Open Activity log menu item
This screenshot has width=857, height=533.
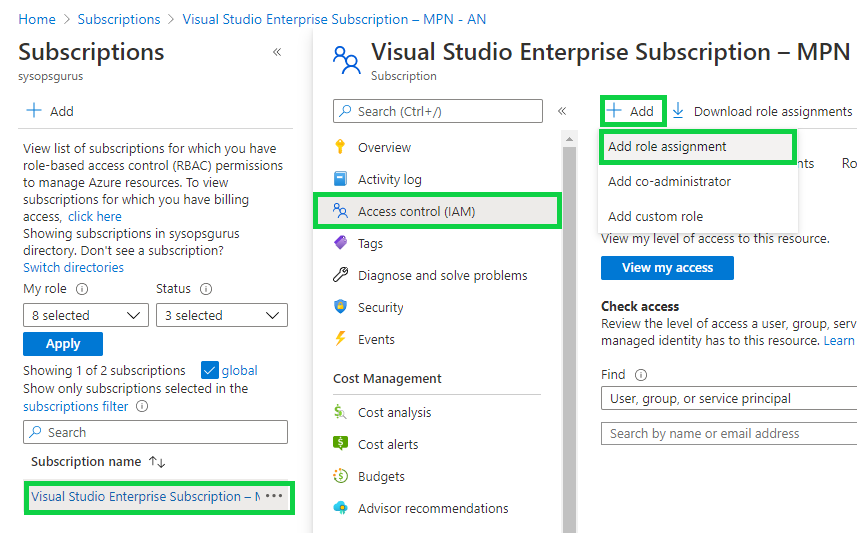click(390, 179)
